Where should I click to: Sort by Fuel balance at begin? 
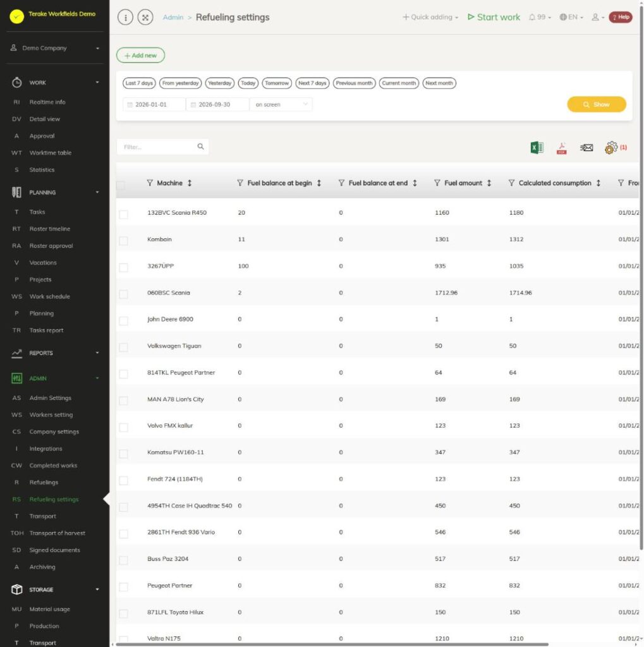tap(319, 183)
